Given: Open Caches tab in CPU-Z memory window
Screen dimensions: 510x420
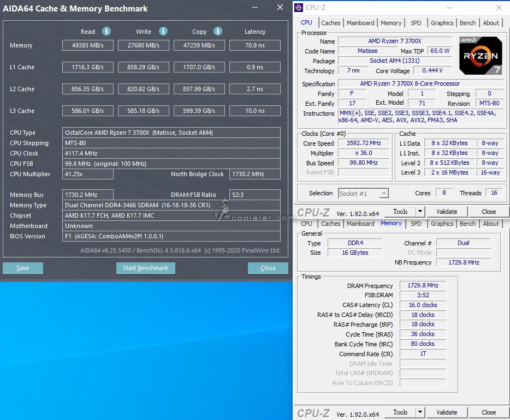Looking at the screenshot, I should coord(330,224).
